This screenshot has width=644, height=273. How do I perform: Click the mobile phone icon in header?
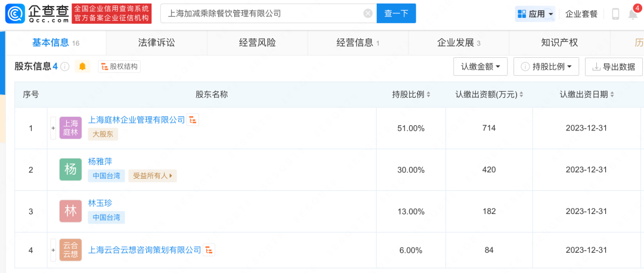point(615,14)
